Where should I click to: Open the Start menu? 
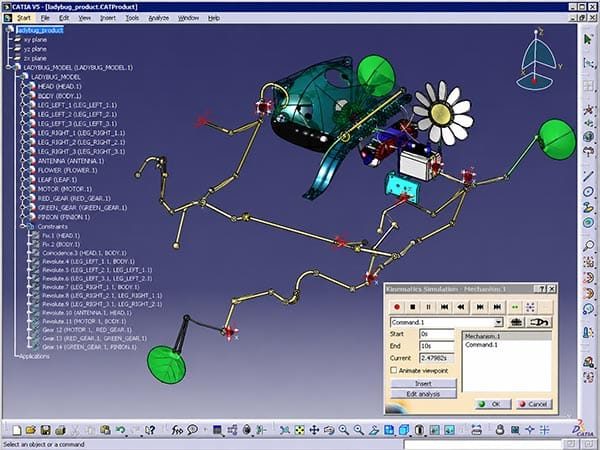(23, 18)
